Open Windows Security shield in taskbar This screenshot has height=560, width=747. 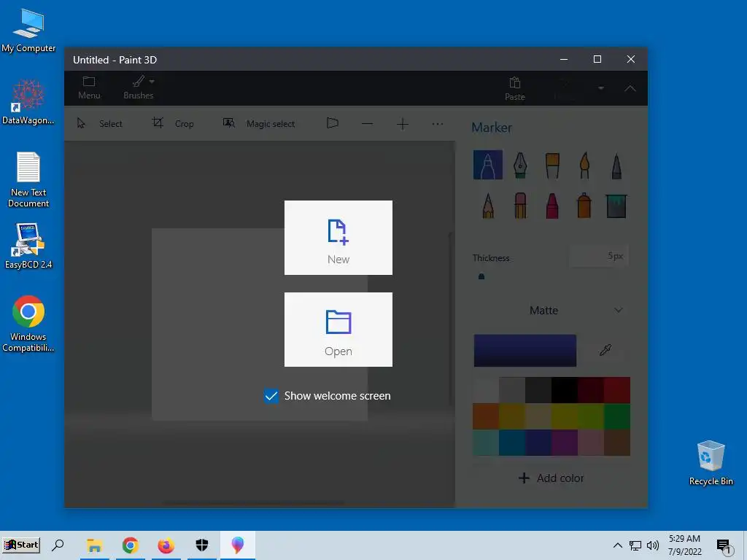point(201,545)
